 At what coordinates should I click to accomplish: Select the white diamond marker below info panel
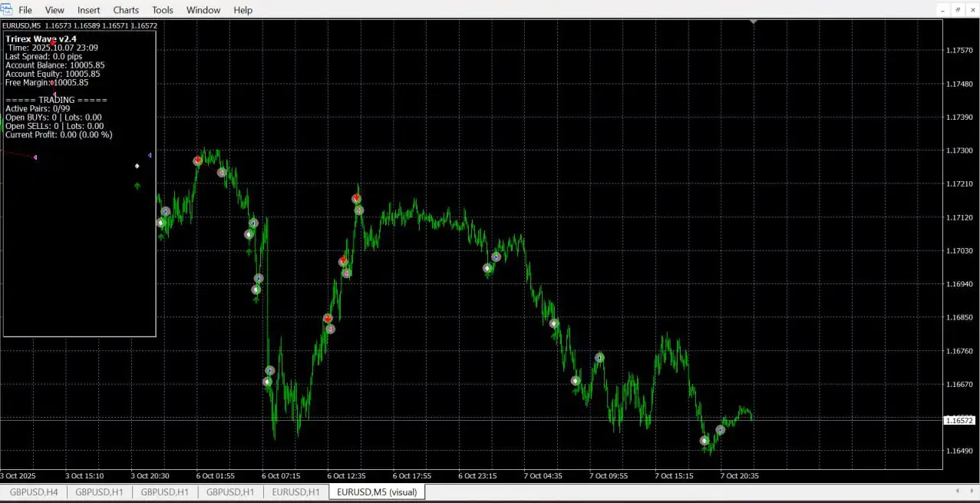click(137, 166)
